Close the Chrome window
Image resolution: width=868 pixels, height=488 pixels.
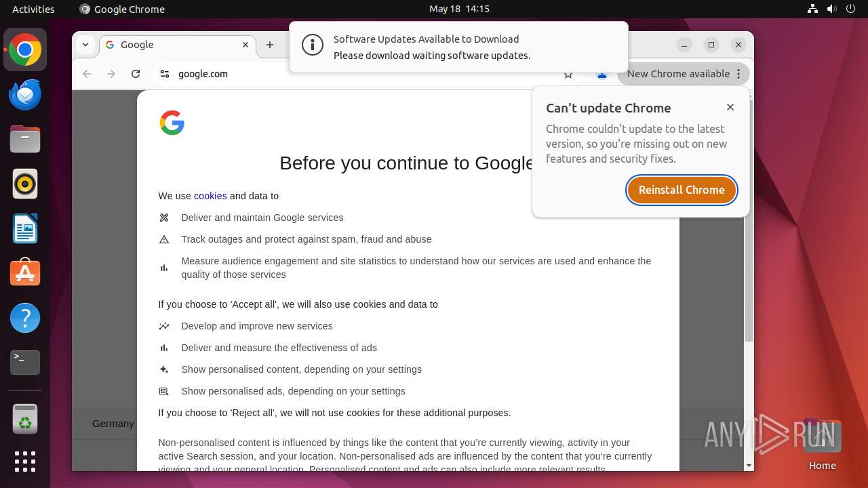coord(738,45)
